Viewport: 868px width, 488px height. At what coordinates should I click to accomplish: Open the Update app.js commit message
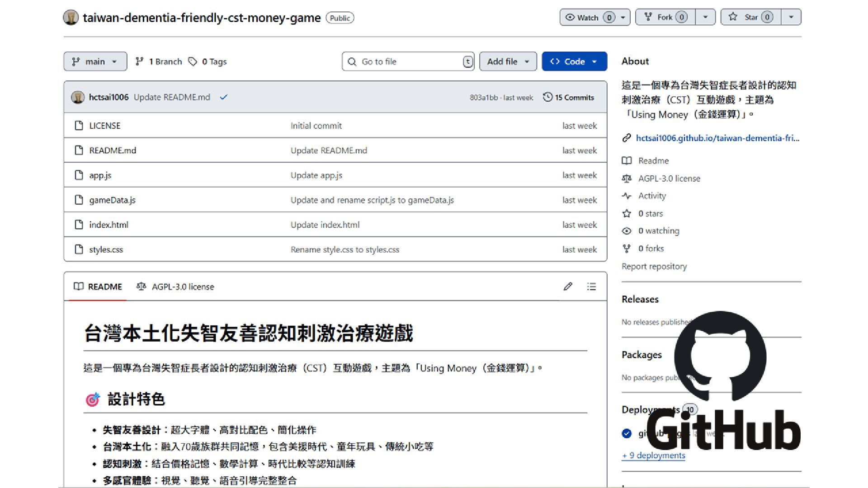pos(316,175)
